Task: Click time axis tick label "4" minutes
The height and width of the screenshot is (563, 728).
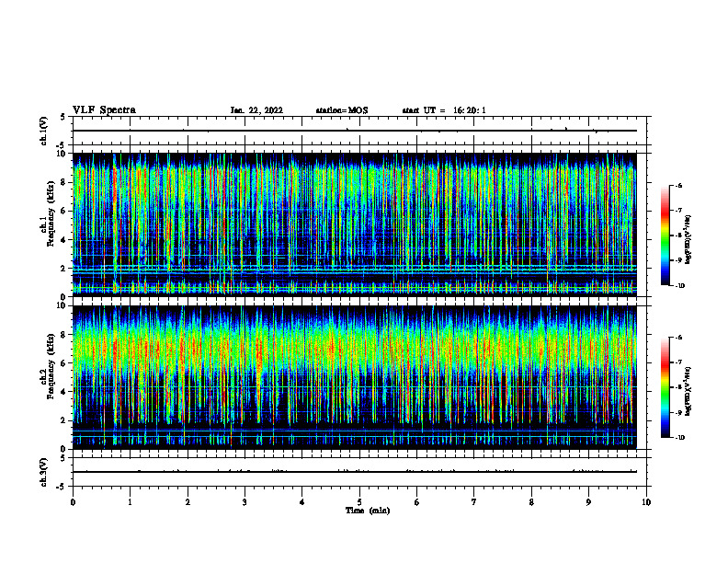Action: click(x=302, y=502)
